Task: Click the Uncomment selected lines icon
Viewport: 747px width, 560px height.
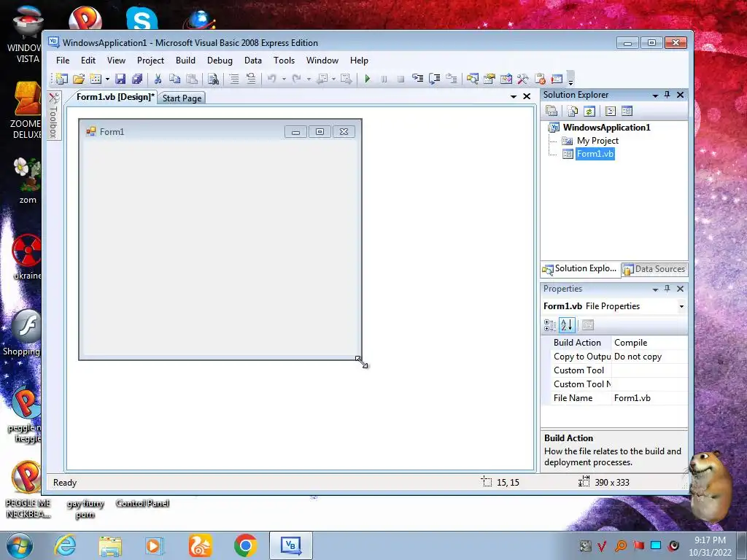Action: (251, 79)
